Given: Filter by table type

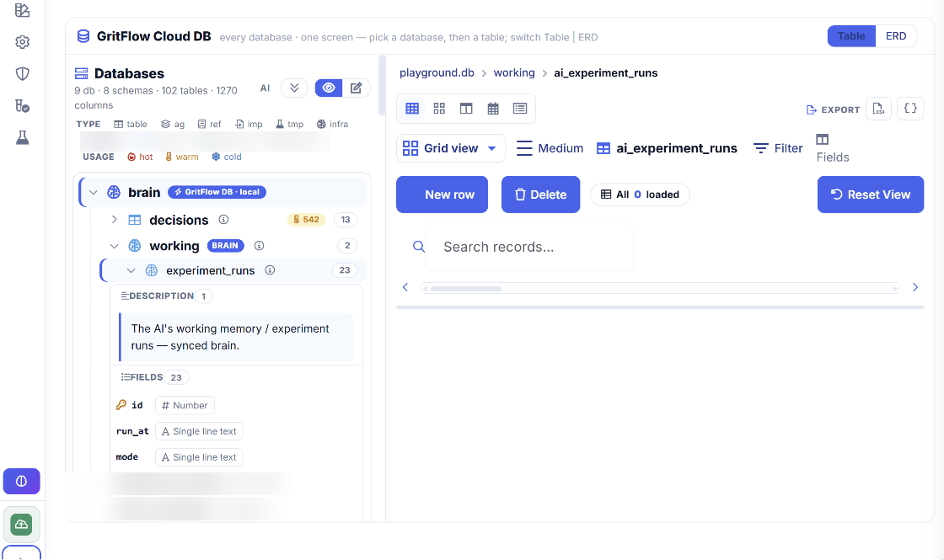Looking at the screenshot, I should tap(131, 124).
